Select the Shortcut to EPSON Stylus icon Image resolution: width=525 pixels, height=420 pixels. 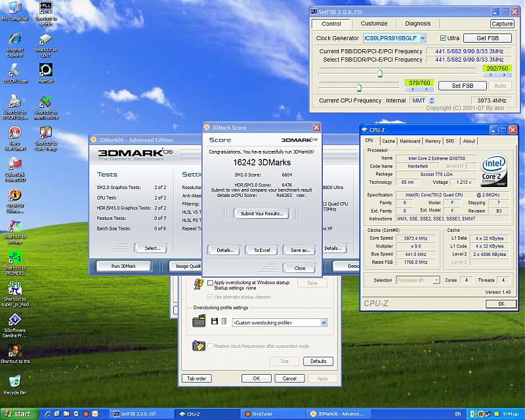pyautogui.click(x=14, y=107)
